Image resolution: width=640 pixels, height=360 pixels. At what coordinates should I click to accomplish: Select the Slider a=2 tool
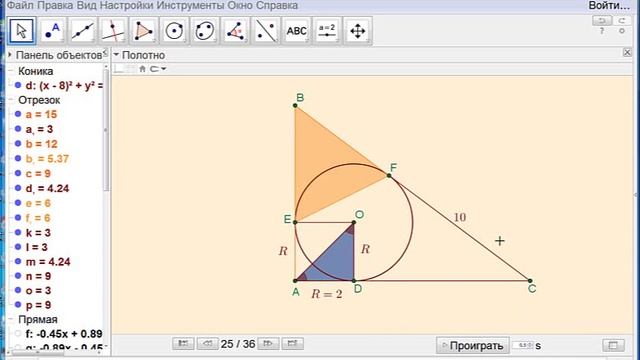[327, 31]
